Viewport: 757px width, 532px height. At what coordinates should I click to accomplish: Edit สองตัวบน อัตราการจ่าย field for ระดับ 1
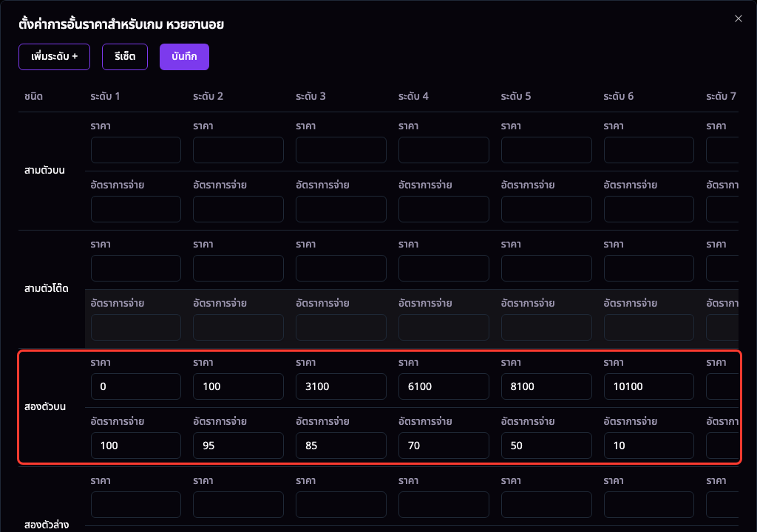click(x=136, y=446)
